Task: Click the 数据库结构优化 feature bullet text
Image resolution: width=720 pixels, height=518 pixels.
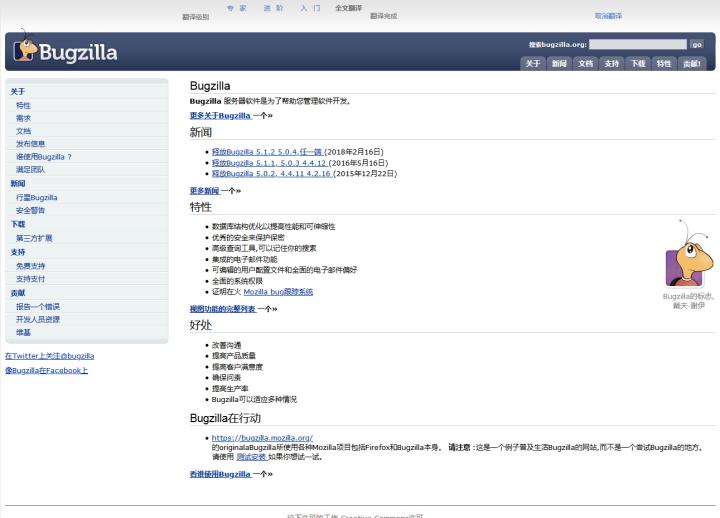Action: [x=273, y=226]
